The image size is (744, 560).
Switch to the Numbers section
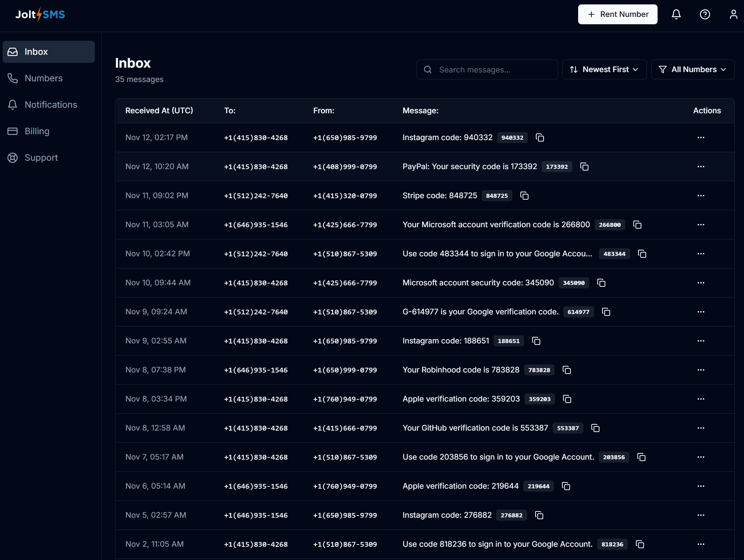(x=43, y=78)
